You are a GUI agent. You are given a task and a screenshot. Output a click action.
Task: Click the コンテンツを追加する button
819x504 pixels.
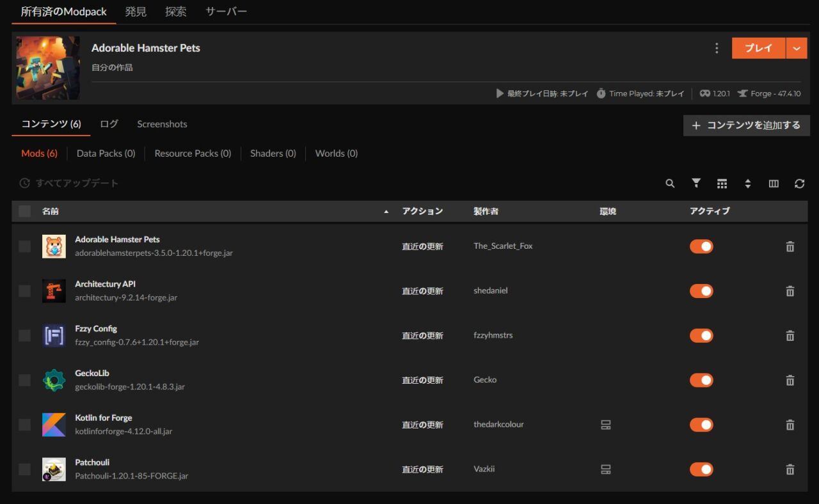(746, 125)
